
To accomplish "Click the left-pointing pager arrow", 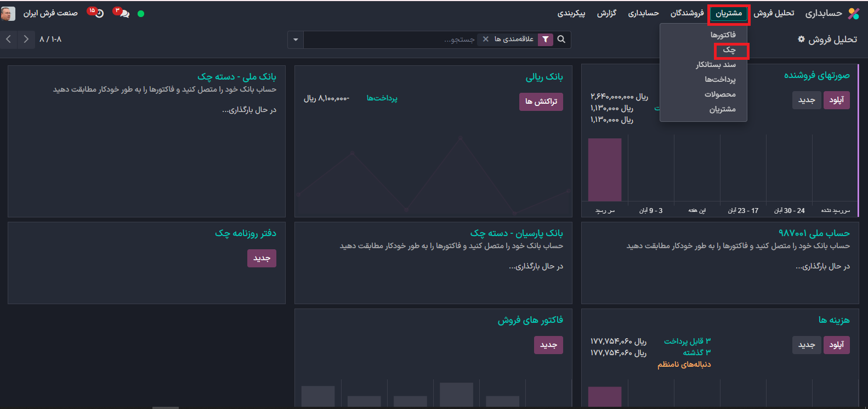I will (9, 40).
